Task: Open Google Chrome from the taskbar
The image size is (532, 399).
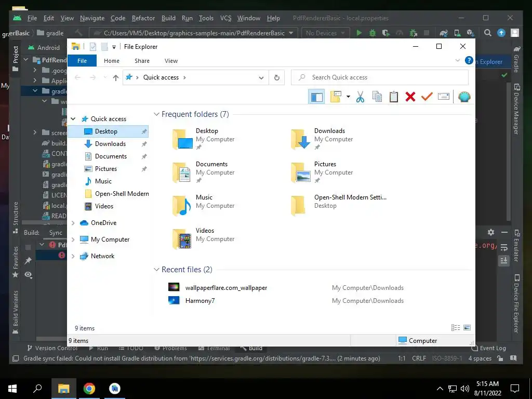Action: coord(89,389)
